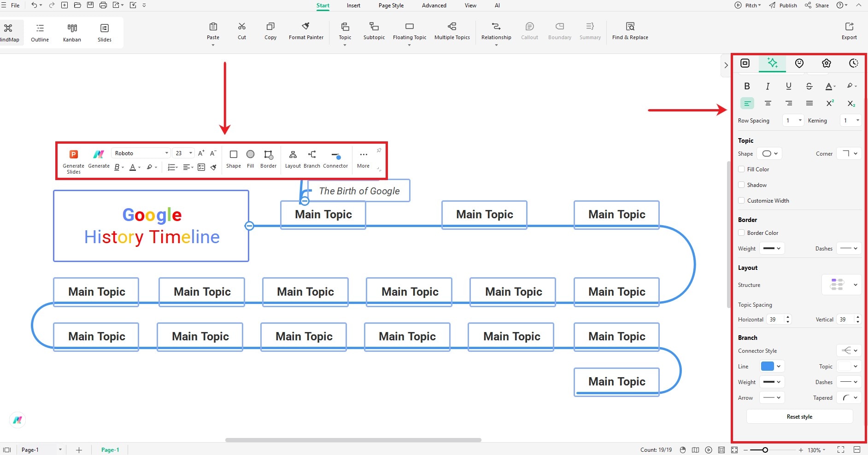Click Shape in the floating toolbar
868x455 pixels.
tap(234, 159)
